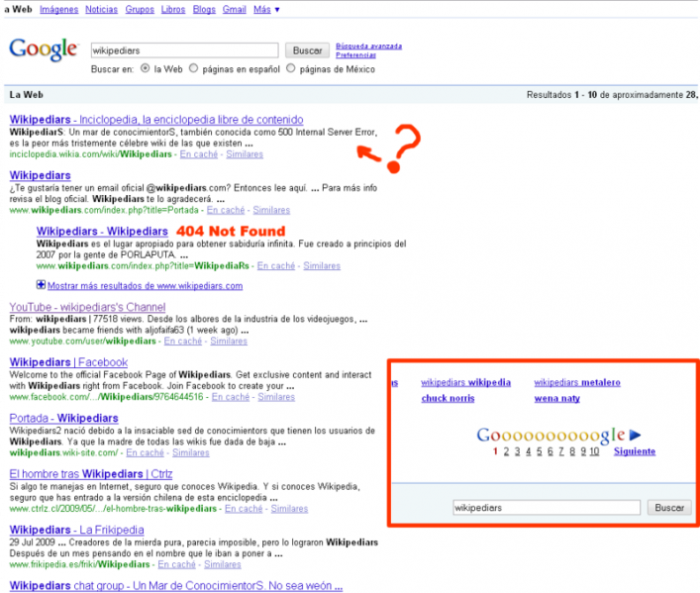Open the Más dropdown menu

(x=266, y=9)
